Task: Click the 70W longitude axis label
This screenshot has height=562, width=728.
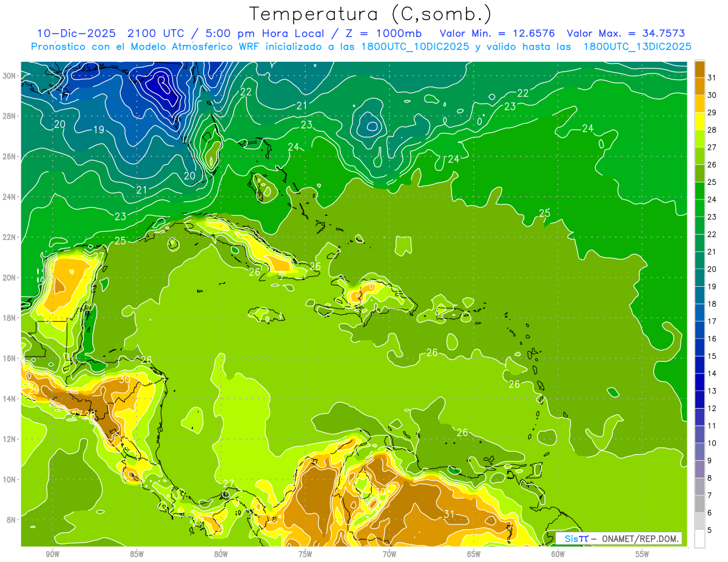Action: 389,554
